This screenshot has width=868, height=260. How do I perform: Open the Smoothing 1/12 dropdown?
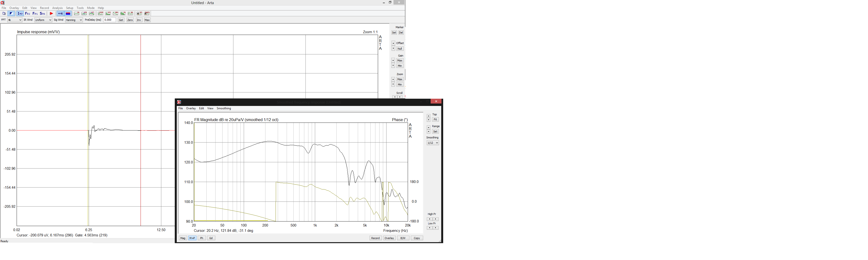point(433,143)
